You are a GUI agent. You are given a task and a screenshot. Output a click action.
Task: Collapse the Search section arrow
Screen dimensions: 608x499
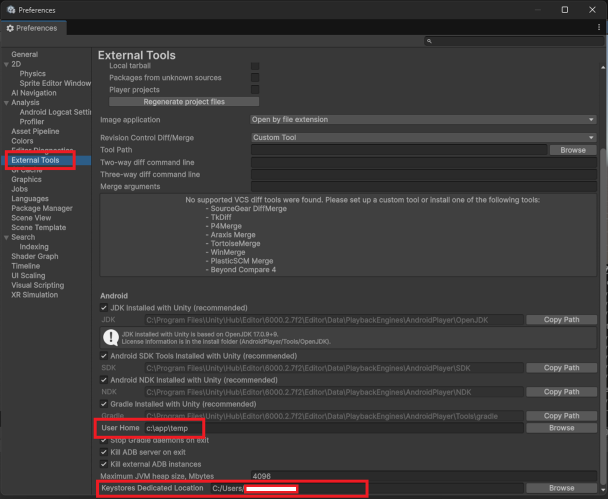(6, 237)
